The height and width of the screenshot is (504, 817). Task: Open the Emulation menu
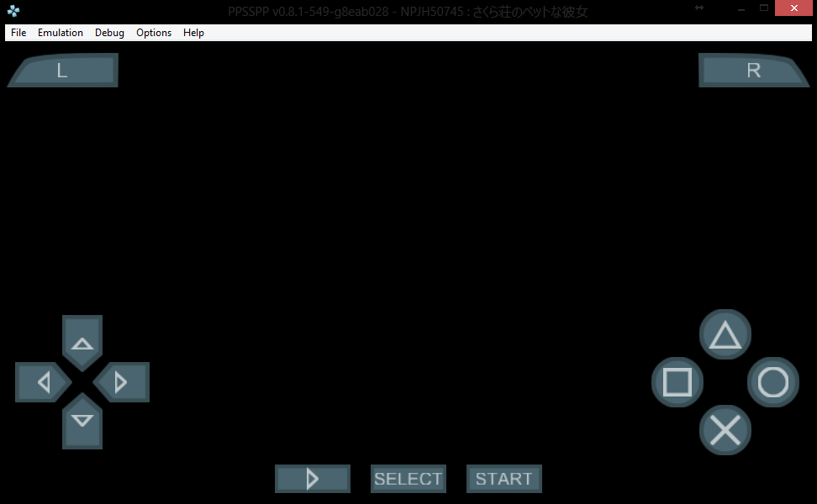tap(61, 33)
